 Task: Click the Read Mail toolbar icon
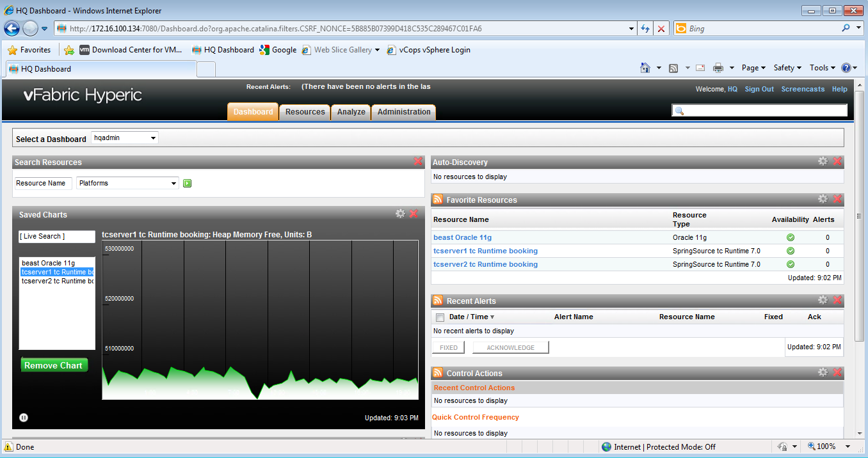point(700,68)
